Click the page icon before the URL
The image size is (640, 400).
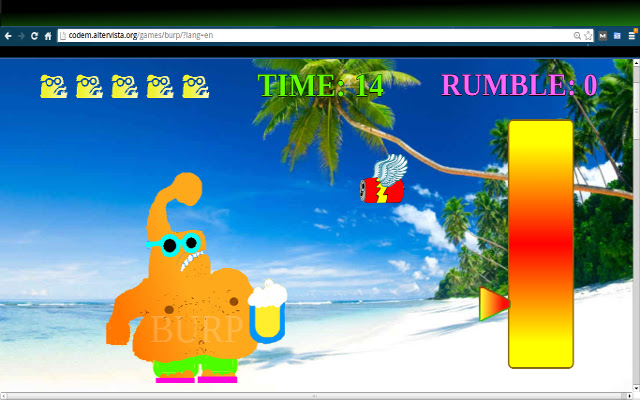[63, 36]
